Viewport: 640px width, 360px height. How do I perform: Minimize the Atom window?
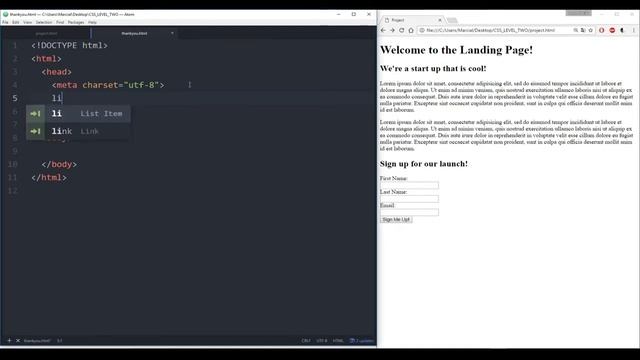[x=338, y=14]
